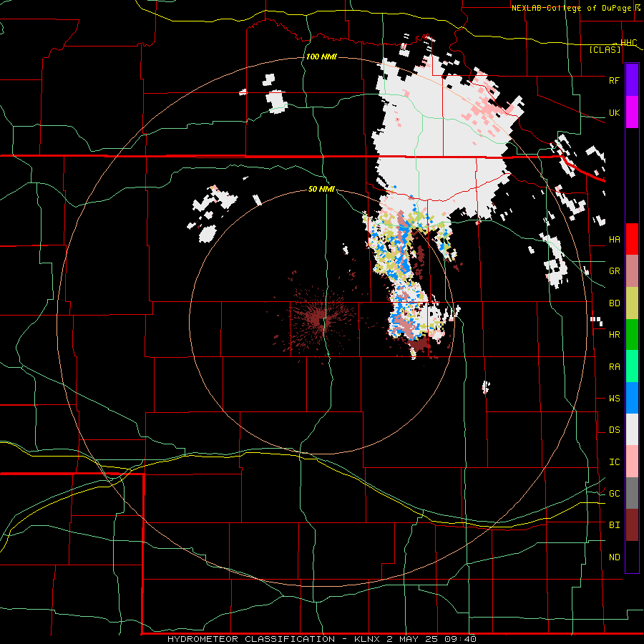Select the BD big drops swatch
The image size is (644, 644).
tap(632, 303)
